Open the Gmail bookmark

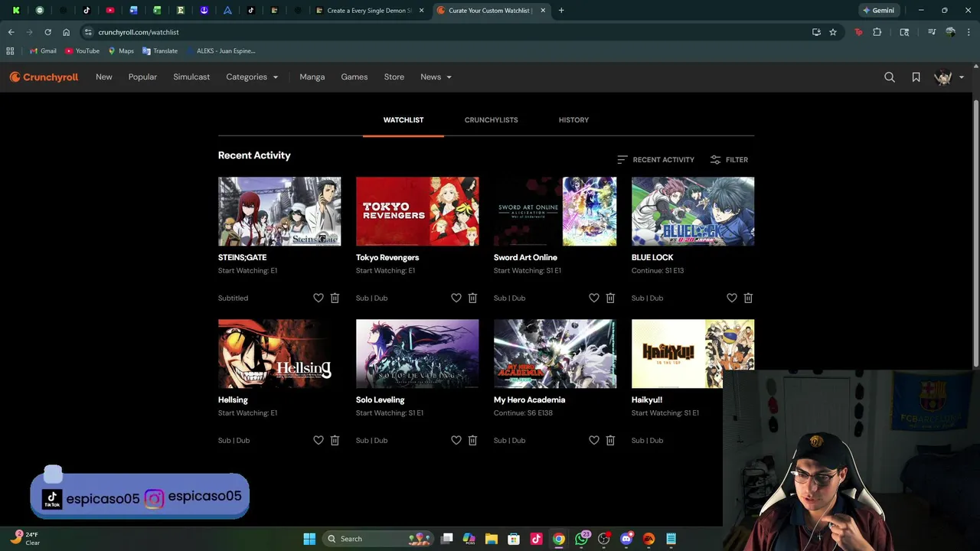pyautogui.click(x=43, y=51)
